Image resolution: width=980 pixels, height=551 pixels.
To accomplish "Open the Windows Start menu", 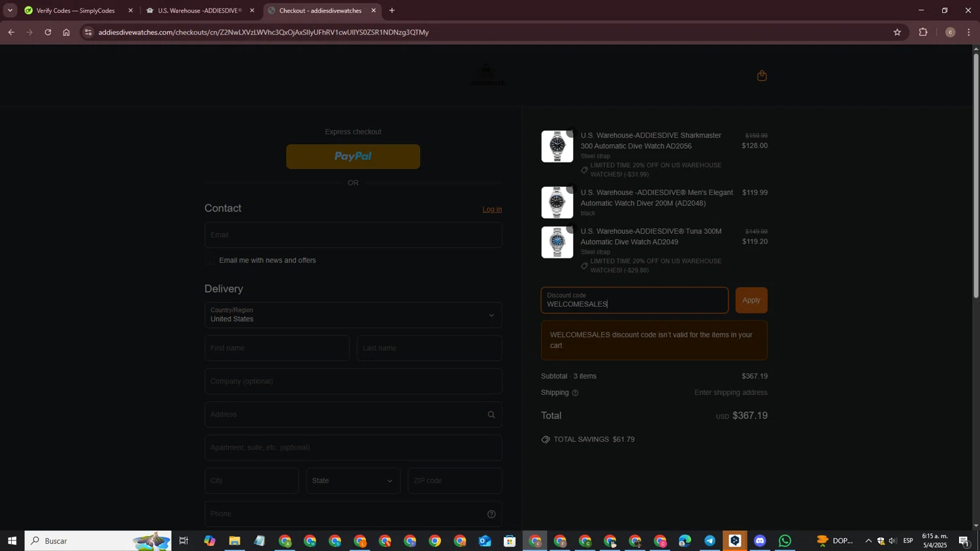I will (12, 541).
